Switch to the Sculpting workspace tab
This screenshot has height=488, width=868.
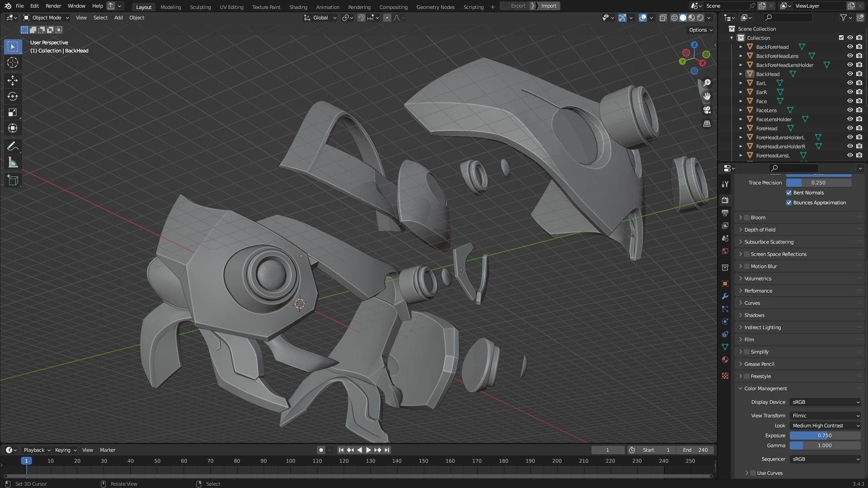(200, 7)
